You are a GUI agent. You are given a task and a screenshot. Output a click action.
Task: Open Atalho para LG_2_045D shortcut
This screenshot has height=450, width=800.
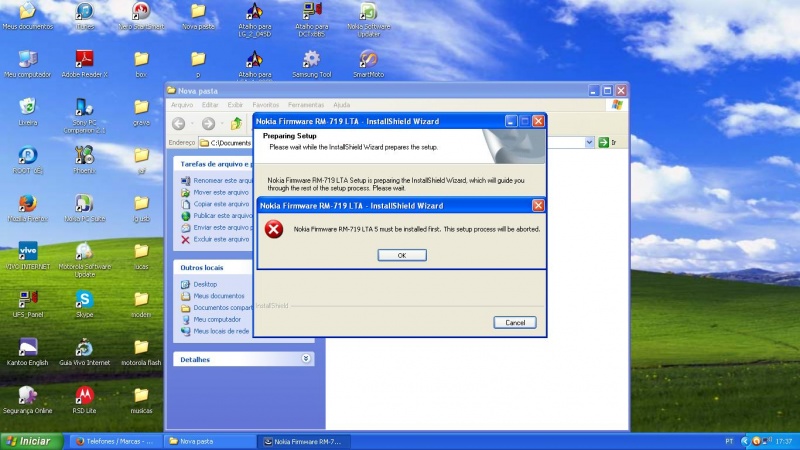pos(255,19)
